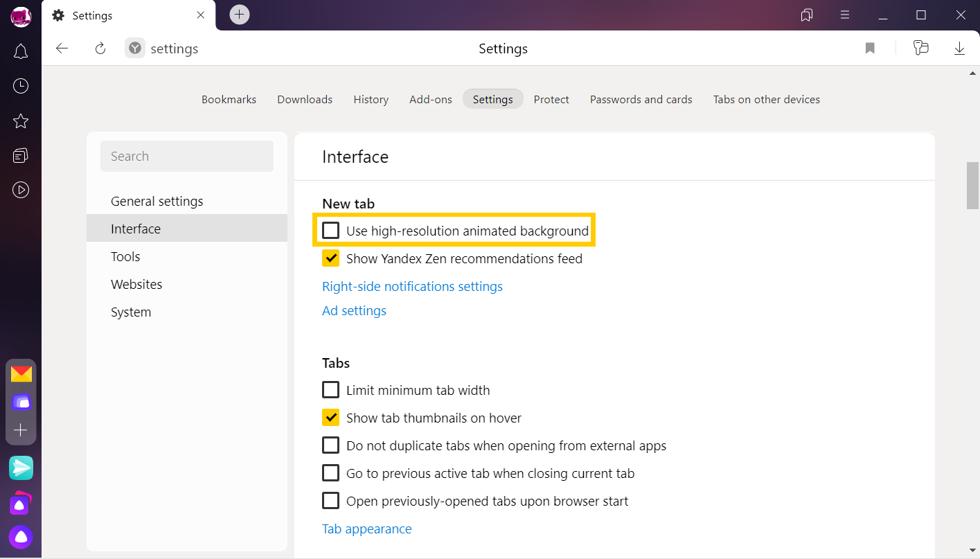This screenshot has height=559, width=980.
Task: Select Websites in the left menu
Action: point(187,284)
